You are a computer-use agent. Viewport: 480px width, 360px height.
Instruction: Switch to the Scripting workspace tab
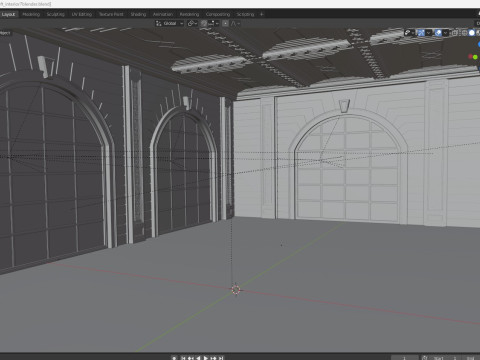[245, 14]
